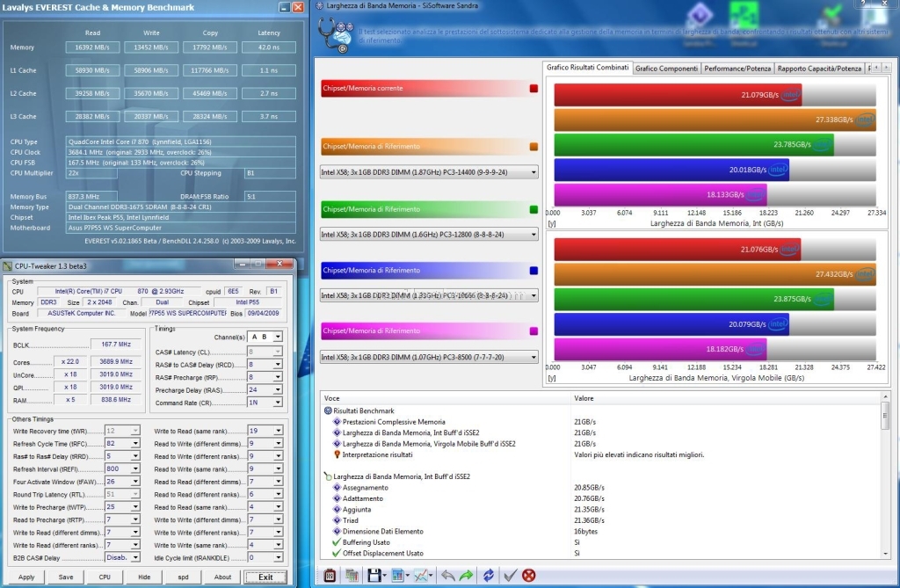
Task: Click the spd button in CPU-Tweaker
Action: click(x=183, y=577)
